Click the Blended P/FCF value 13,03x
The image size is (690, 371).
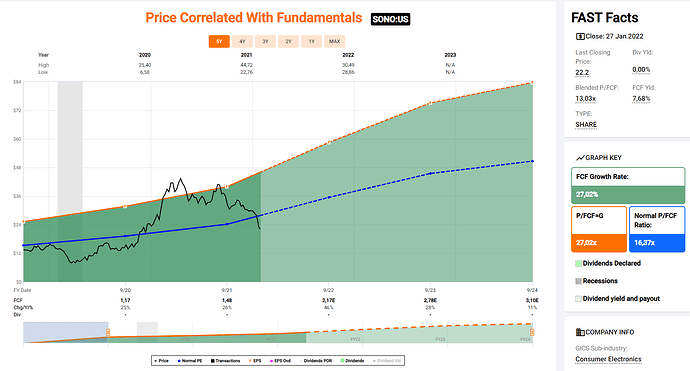[x=585, y=99]
